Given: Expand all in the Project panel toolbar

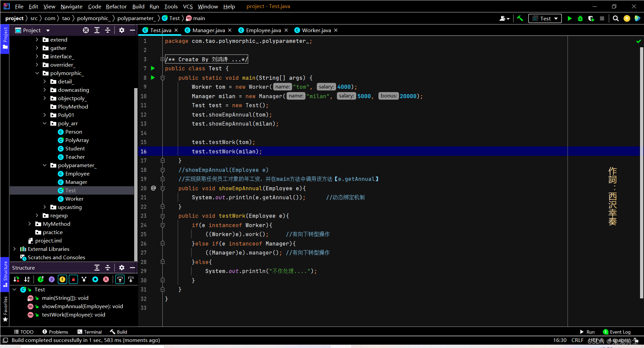Looking at the screenshot, I should click(x=97, y=30).
